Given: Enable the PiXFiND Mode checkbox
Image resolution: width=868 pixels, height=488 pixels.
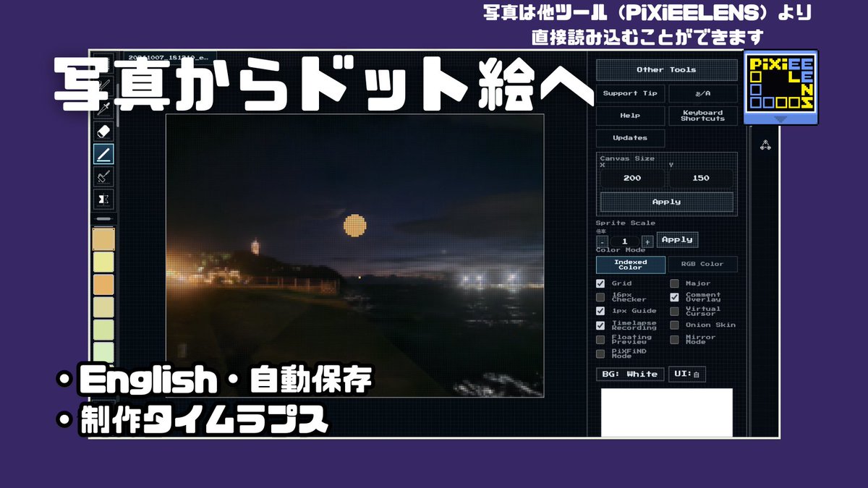Looking at the screenshot, I should (600, 354).
